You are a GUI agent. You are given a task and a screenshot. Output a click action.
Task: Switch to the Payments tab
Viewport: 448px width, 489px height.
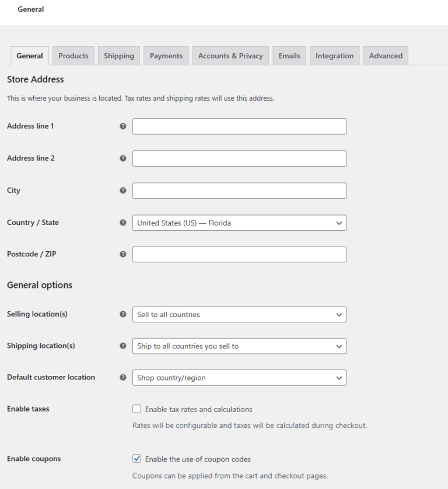point(166,55)
